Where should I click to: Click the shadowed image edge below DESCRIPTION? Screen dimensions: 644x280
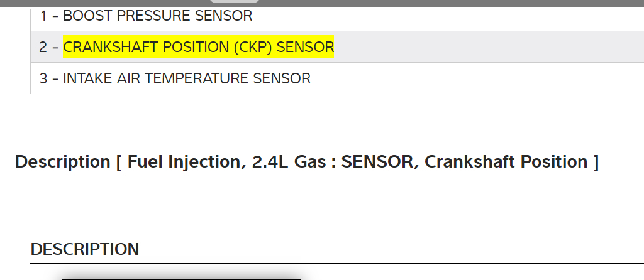point(180,276)
